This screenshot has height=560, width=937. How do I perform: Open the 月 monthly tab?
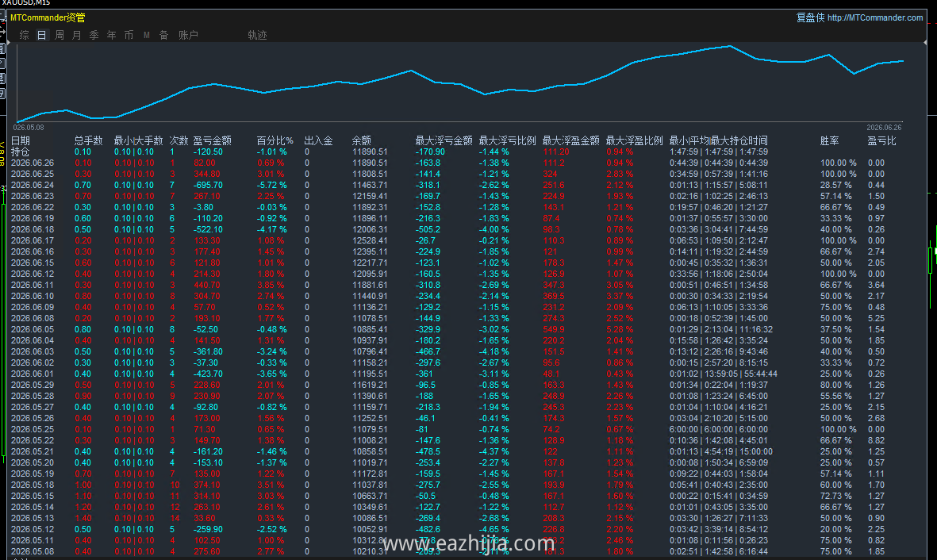[76, 35]
